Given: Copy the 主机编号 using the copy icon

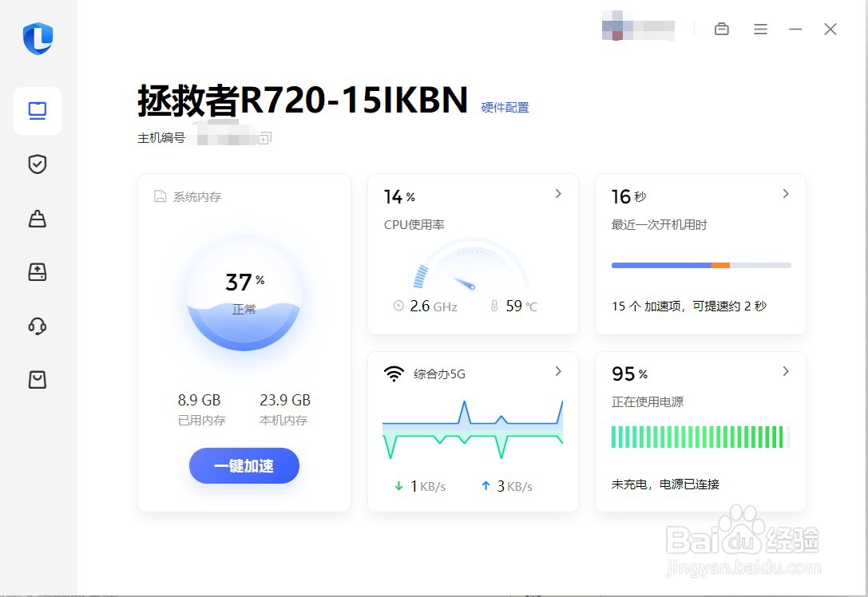Looking at the screenshot, I should tap(264, 136).
